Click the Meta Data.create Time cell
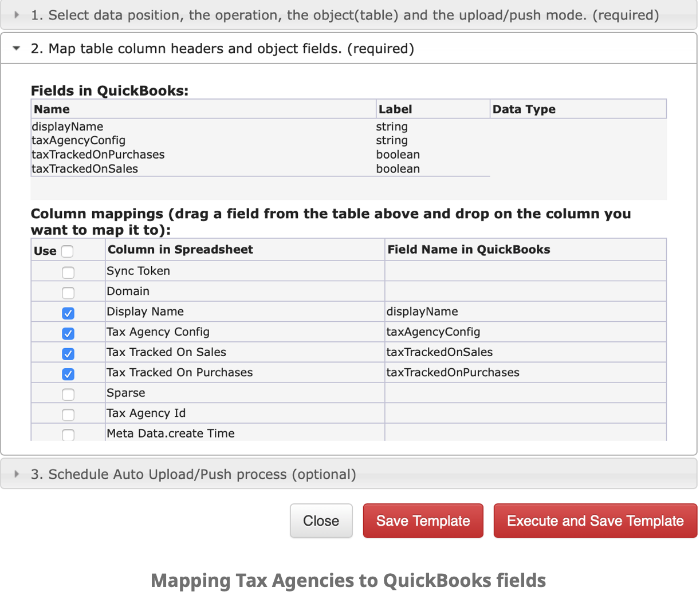The height and width of the screenshot is (599, 700). pos(245,433)
